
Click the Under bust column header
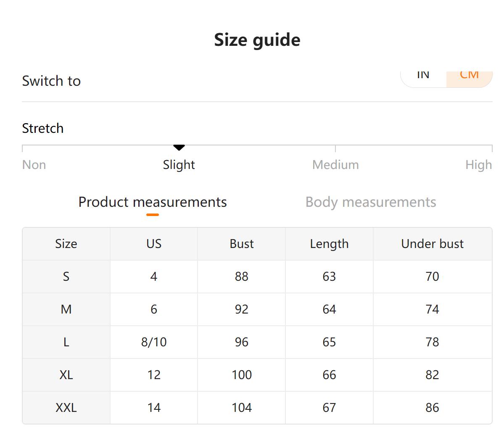(x=433, y=244)
